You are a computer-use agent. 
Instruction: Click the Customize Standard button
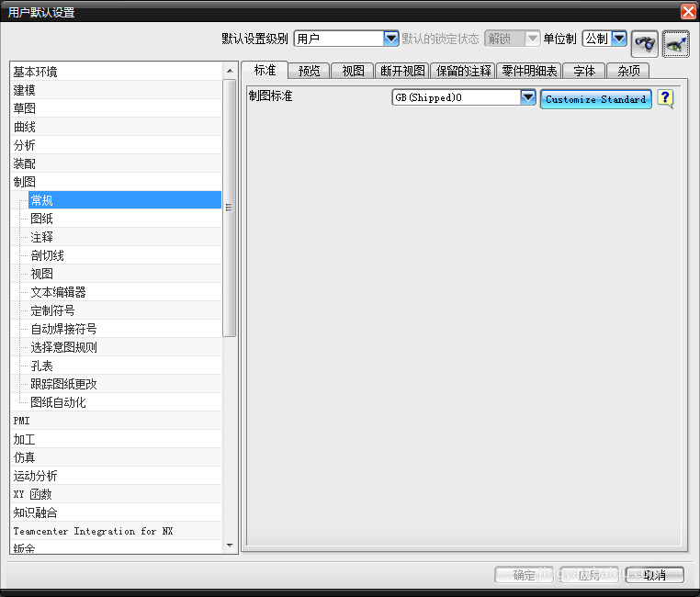pos(595,99)
